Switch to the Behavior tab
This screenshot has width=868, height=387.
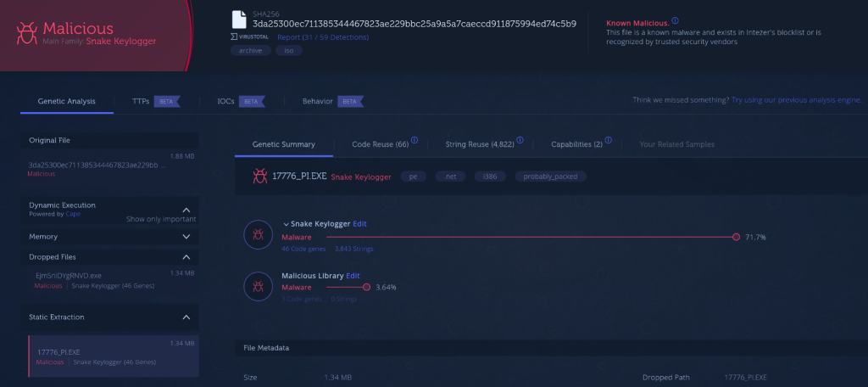(x=318, y=102)
